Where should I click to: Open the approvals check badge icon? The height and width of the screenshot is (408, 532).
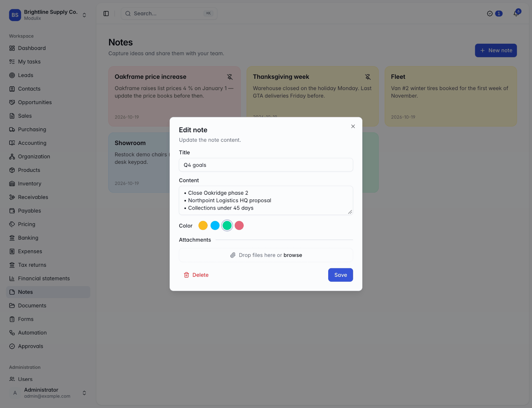[490, 14]
